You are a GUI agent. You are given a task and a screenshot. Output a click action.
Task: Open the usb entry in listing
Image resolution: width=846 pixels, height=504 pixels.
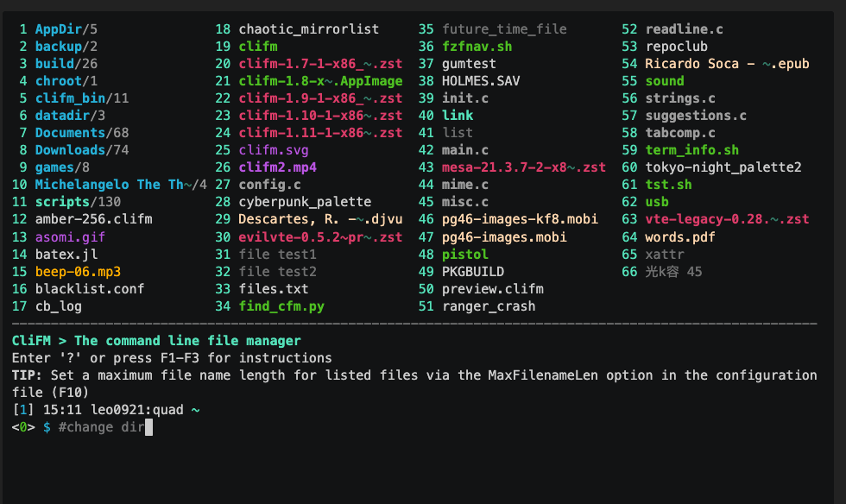(657, 202)
